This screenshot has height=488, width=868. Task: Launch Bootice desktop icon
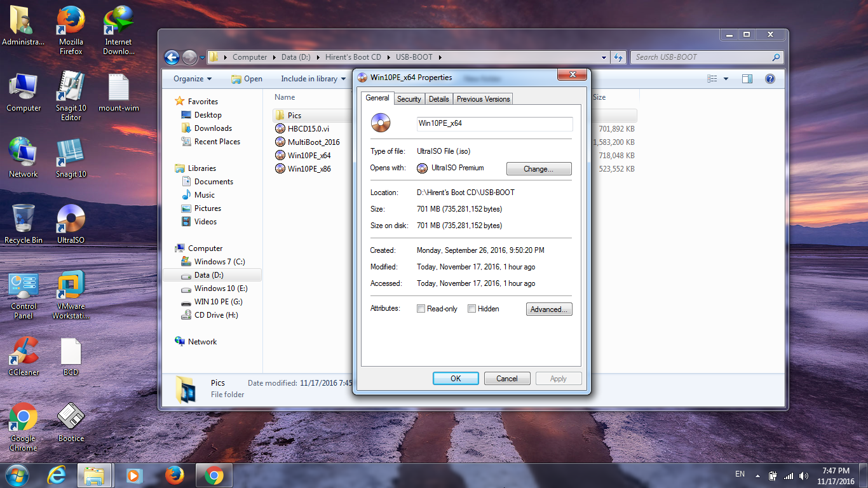tap(71, 423)
